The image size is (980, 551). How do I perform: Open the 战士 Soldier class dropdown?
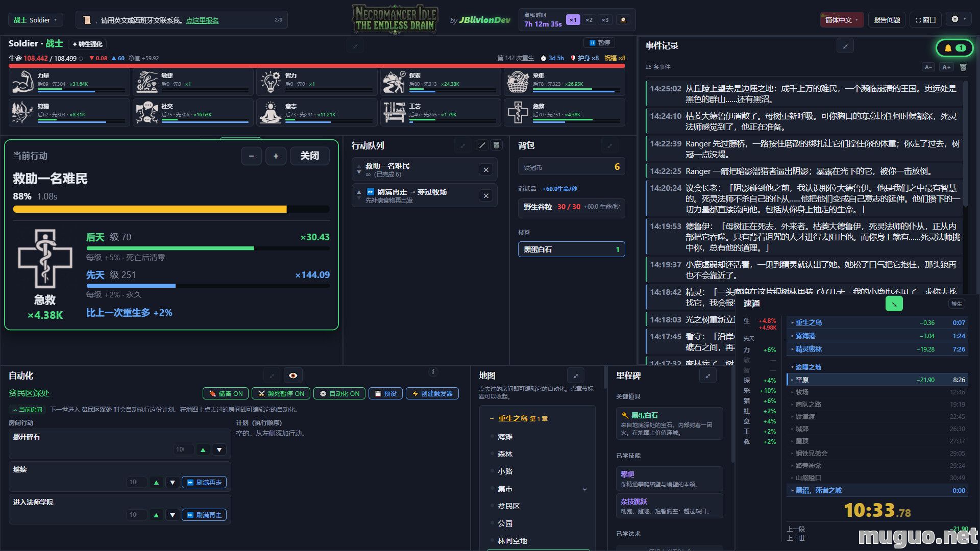tap(35, 20)
